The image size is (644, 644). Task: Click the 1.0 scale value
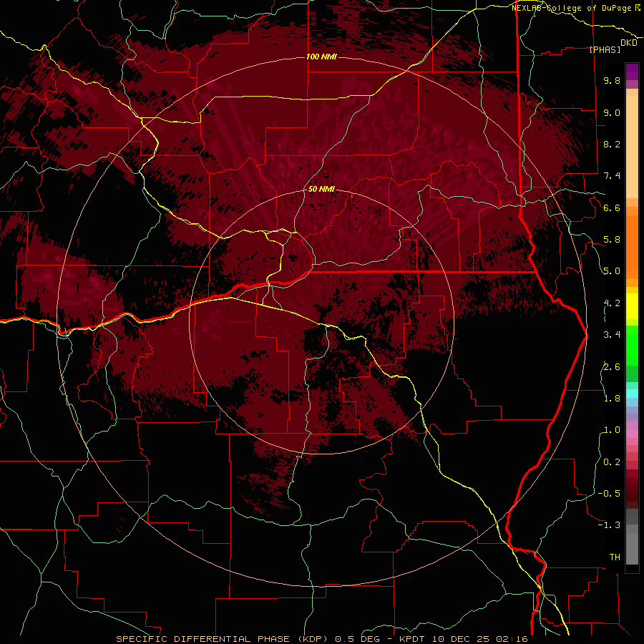point(612,430)
